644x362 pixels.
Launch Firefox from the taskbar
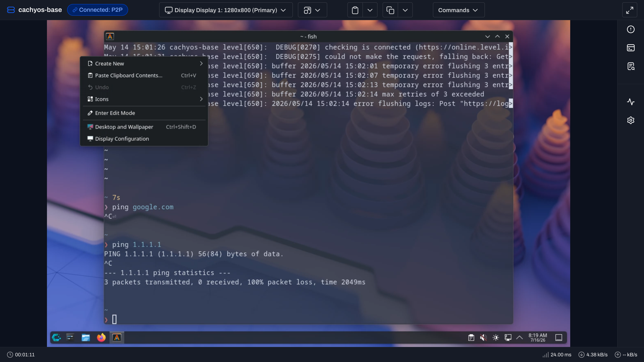(101, 337)
